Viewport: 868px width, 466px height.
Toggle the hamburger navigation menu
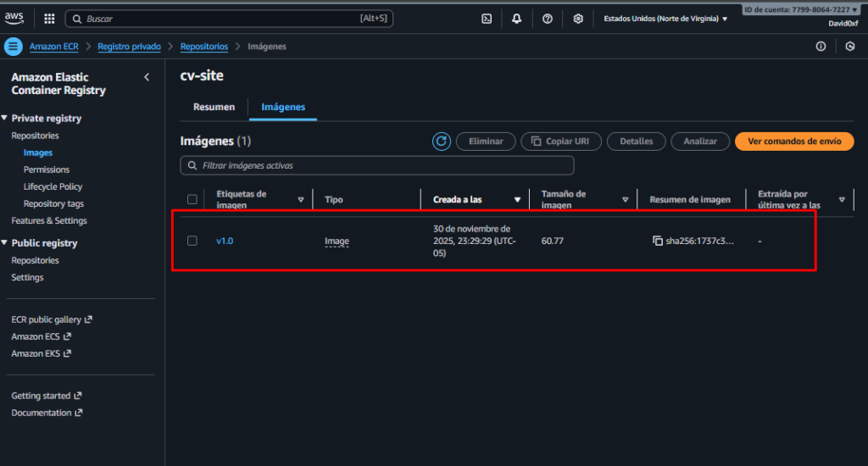pyautogui.click(x=13, y=47)
